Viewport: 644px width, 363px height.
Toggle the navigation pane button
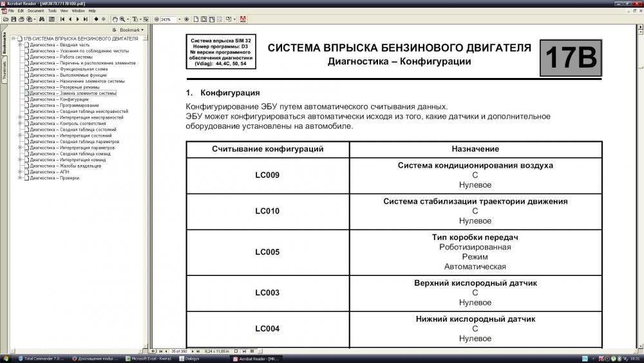click(x=52, y=19)
